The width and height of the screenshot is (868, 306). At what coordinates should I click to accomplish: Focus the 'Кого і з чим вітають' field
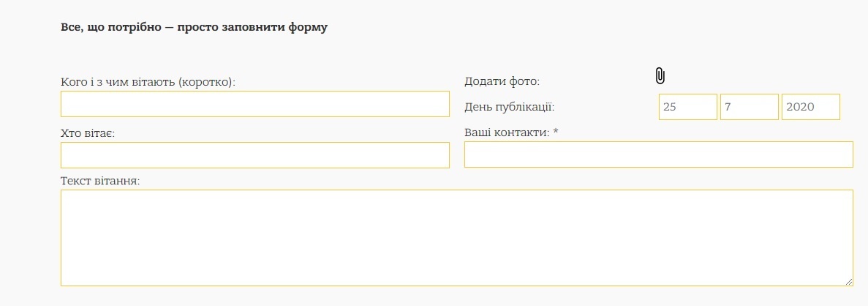pos(254,104)
